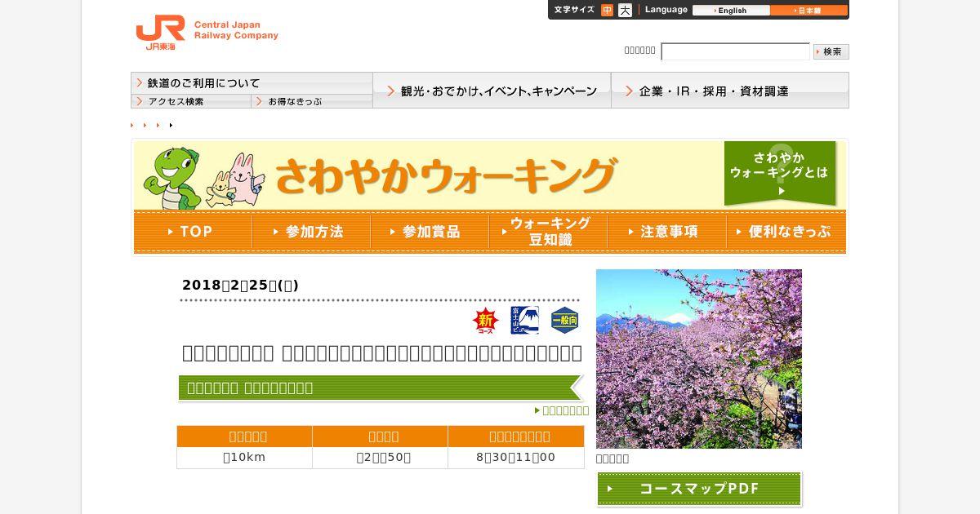Open アクセス検索 submenu item
The image size is (980, 514).
191,101
